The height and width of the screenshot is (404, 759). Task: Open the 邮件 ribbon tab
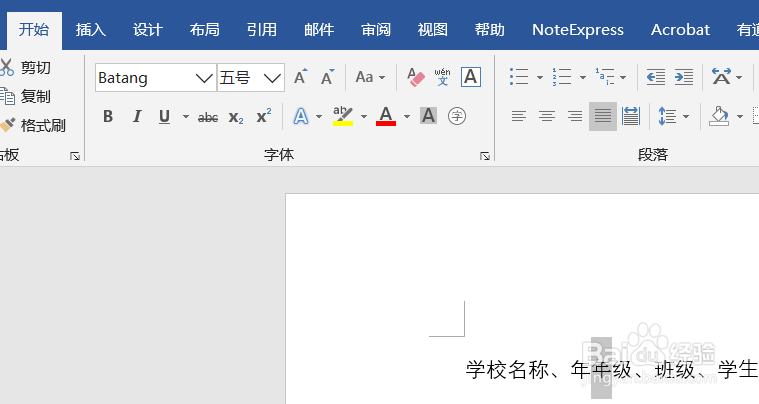pyautogui.click(x=319, y=30)
